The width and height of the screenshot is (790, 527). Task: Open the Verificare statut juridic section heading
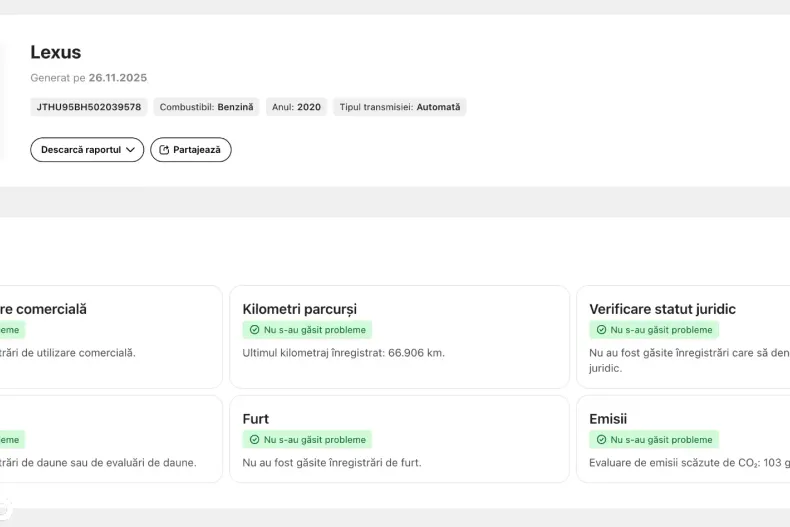pyautogui.click(x=662, y=309)
